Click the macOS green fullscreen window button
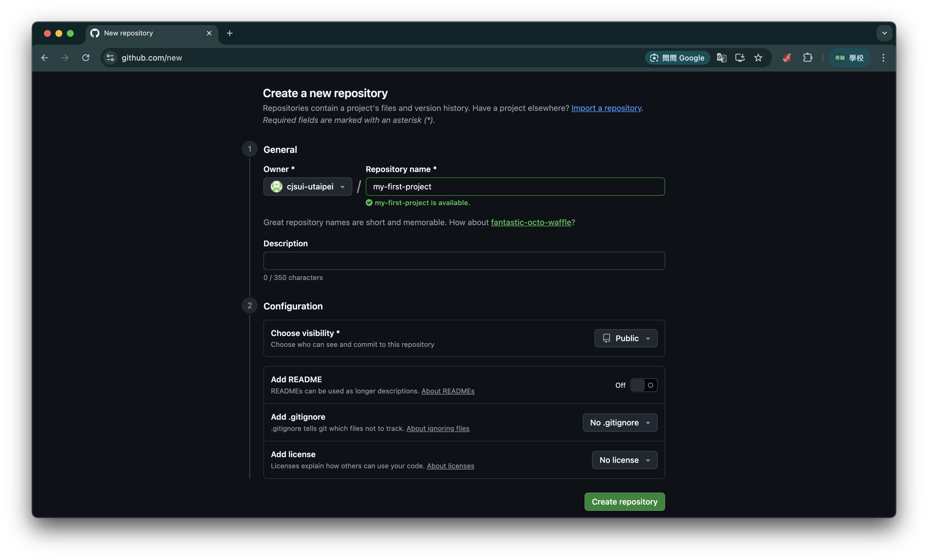This screenshot has height=560, width=928. click(70, 33)
